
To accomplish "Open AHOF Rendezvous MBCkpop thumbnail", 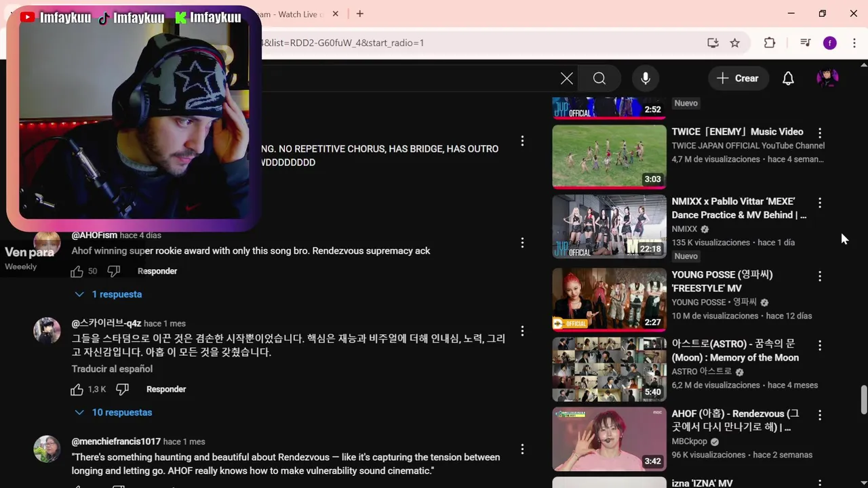I will click(609, 439).
